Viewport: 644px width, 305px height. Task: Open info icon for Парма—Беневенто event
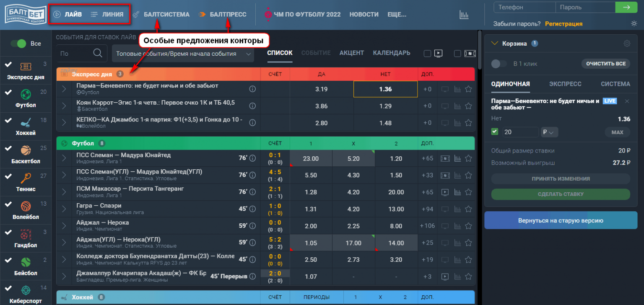252,89
